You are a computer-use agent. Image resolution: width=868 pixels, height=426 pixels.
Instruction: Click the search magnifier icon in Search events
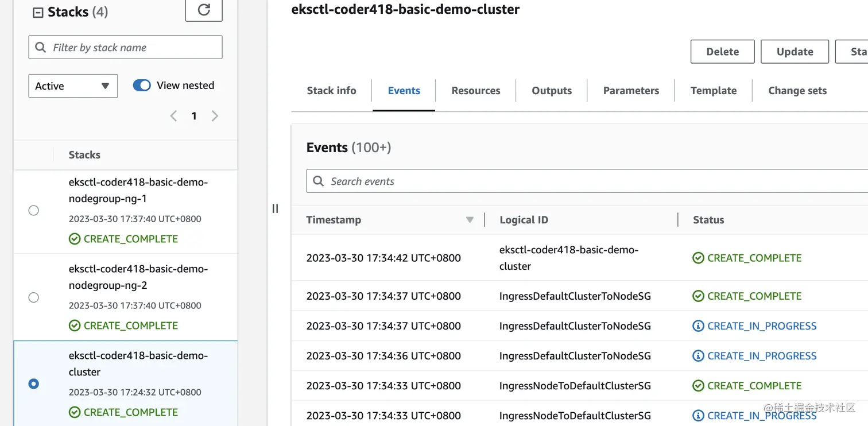pos(319,181)
